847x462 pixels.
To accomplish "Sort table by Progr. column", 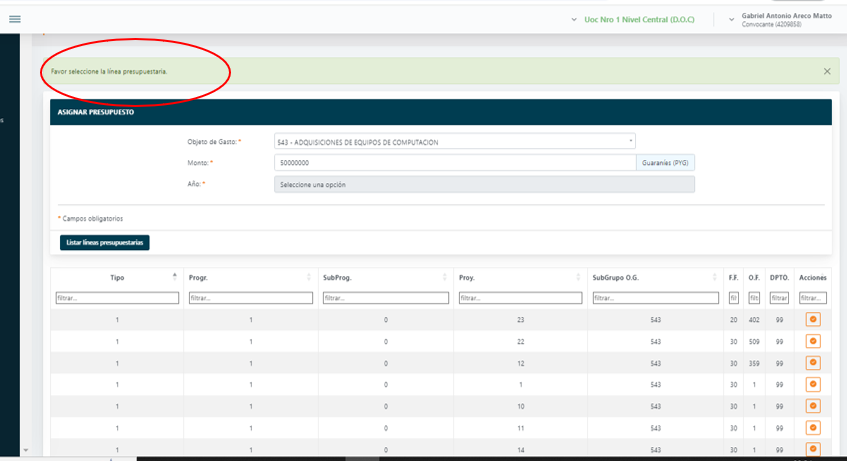I will tap(308, 277).
